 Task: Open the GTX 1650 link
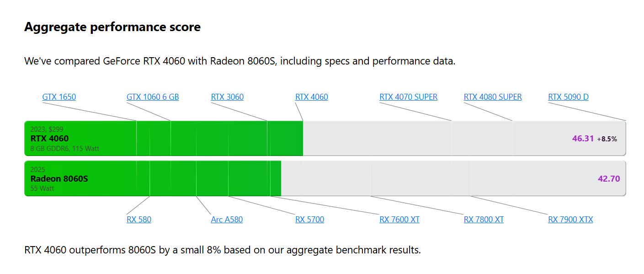click(59, 97)
